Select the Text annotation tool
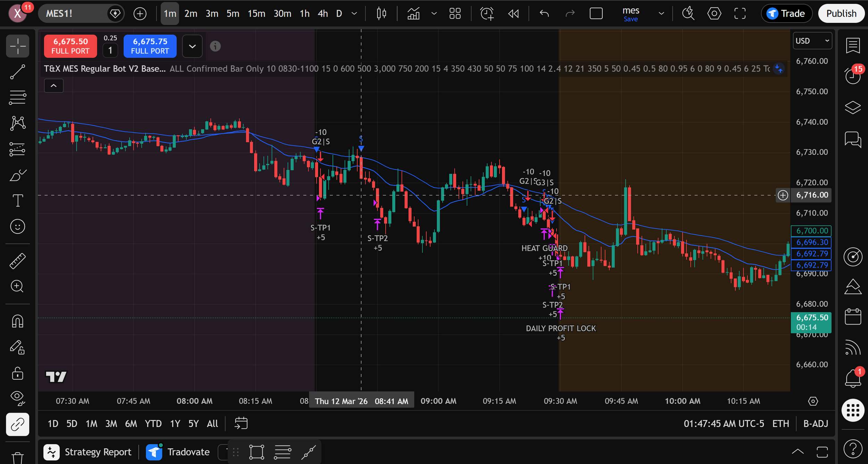868x464 pixels. tap(17, 200)
